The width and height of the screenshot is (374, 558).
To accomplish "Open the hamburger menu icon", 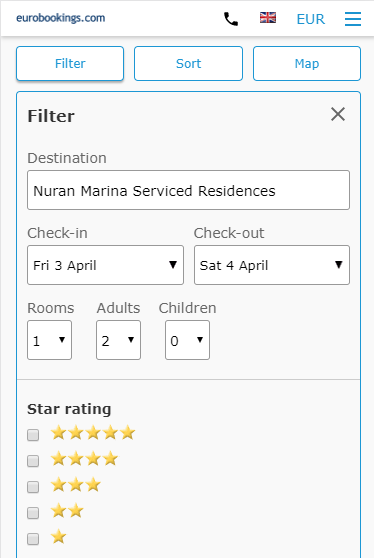I will pyautogui.click(x=353, y=19).
